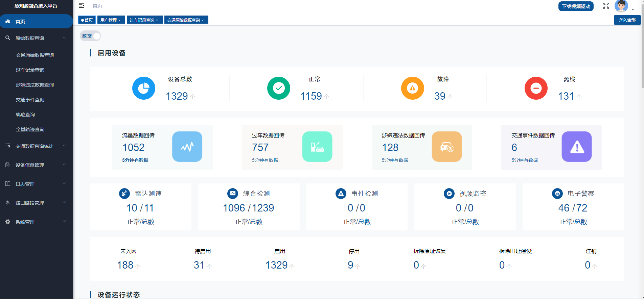Toggle the 数据 switch

[90, 36]
